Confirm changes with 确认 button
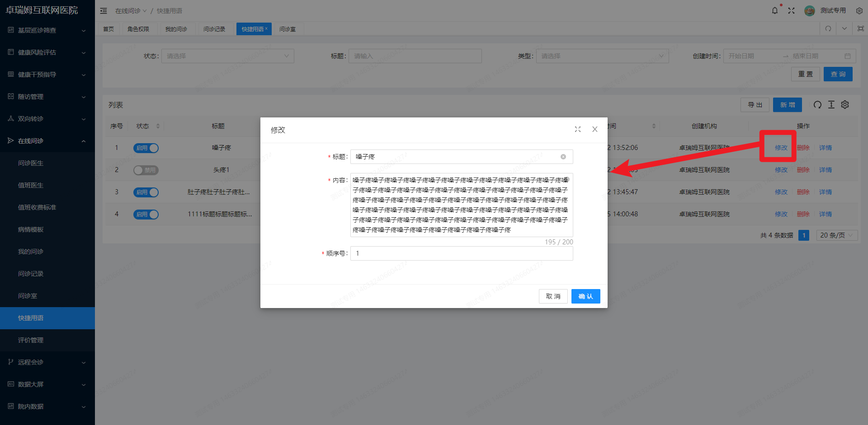Viewport: 868px width, 425px height. tap(585, 296)
